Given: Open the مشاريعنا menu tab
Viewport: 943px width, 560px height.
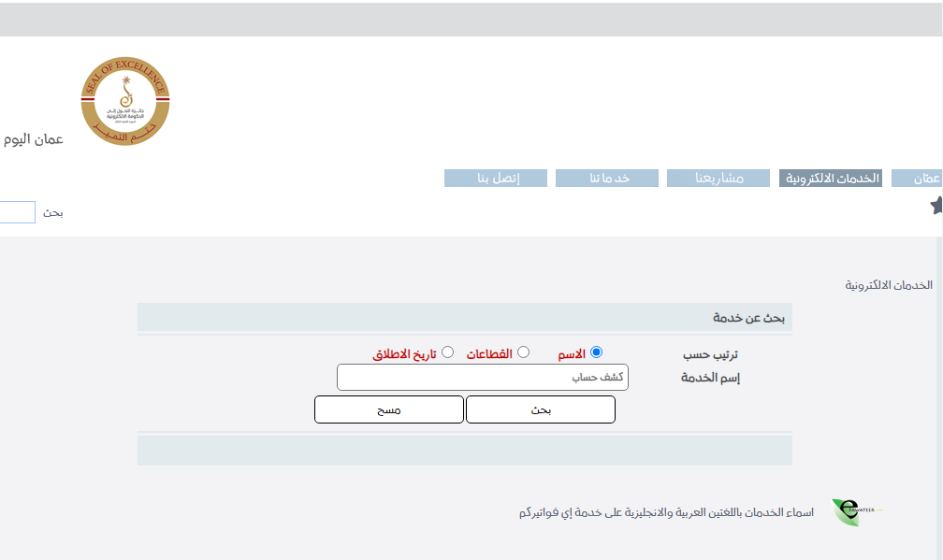Looking at the screenshot, I should 718,178.
